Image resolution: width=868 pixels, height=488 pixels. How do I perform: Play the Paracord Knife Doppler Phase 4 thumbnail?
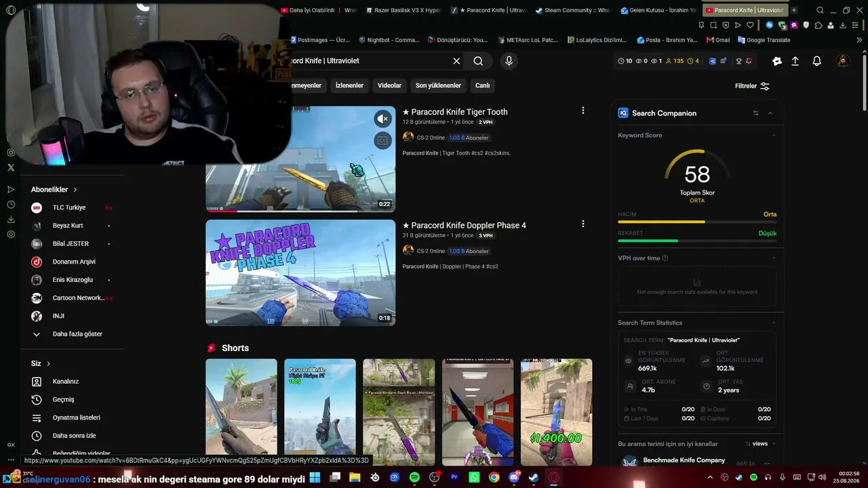[300, 272]
